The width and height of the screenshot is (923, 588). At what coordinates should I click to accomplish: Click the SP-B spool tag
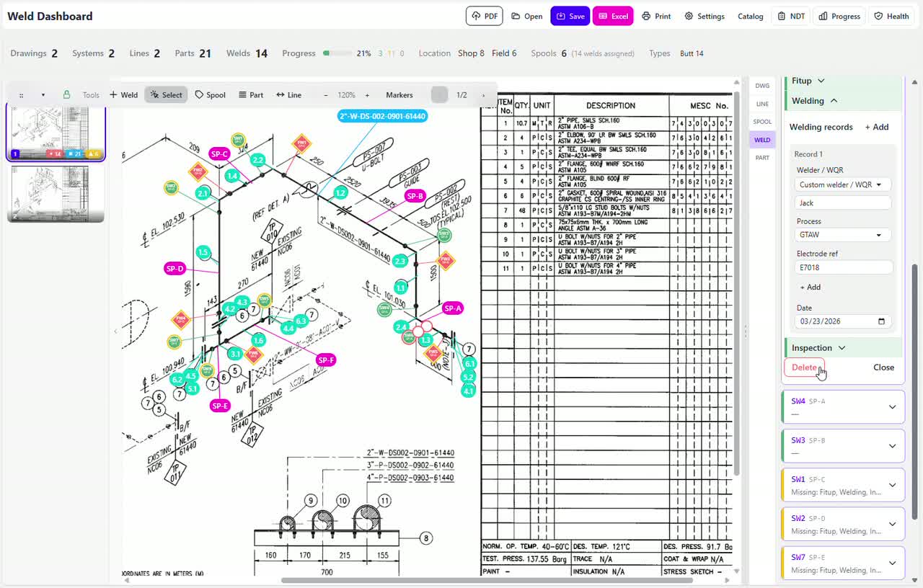tap(415, 196)
